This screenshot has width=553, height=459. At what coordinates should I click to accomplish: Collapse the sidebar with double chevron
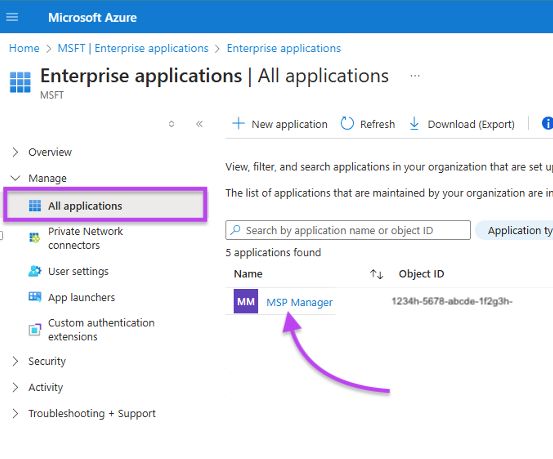click(199, 124)
